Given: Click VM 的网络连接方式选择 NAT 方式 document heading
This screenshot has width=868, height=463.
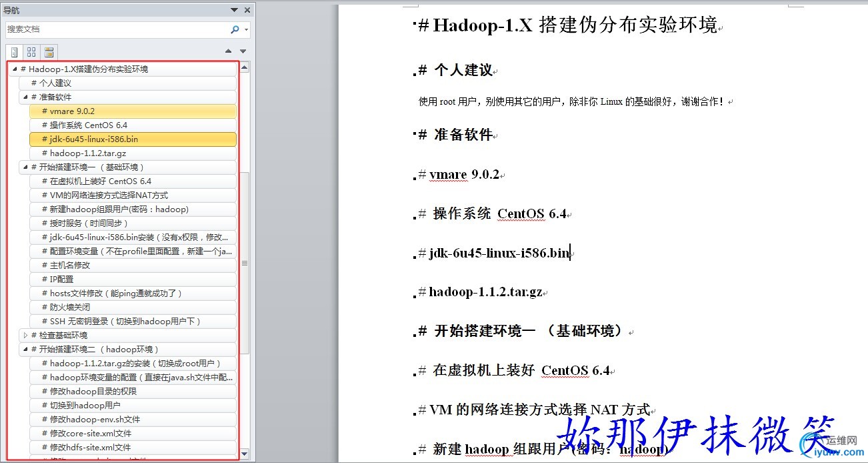Looking at the screenshot, I should [x=533, y=410].
